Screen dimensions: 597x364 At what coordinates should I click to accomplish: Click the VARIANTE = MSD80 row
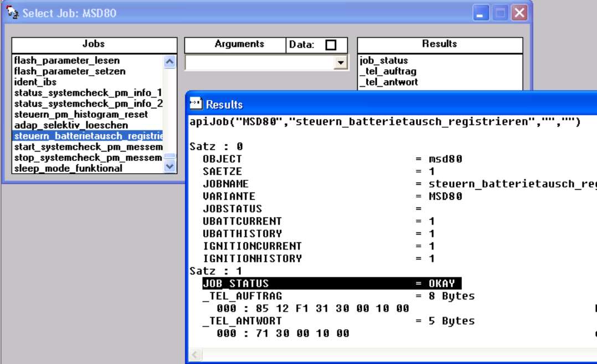[x=332, y=196]
